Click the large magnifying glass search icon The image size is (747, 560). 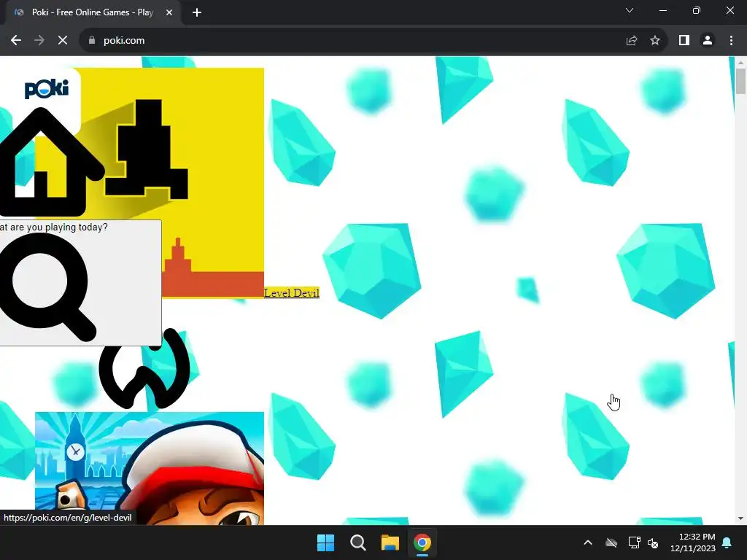[47, 287]
